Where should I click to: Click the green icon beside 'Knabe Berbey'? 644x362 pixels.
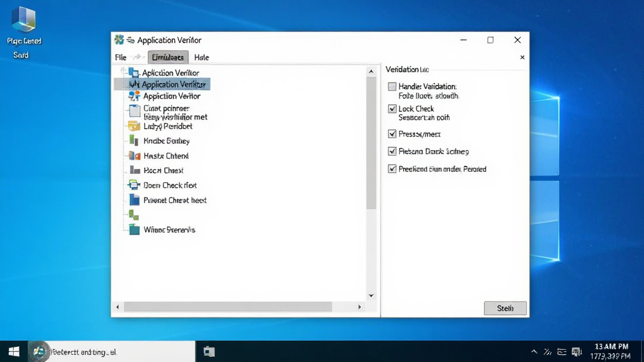pos(134,141)
